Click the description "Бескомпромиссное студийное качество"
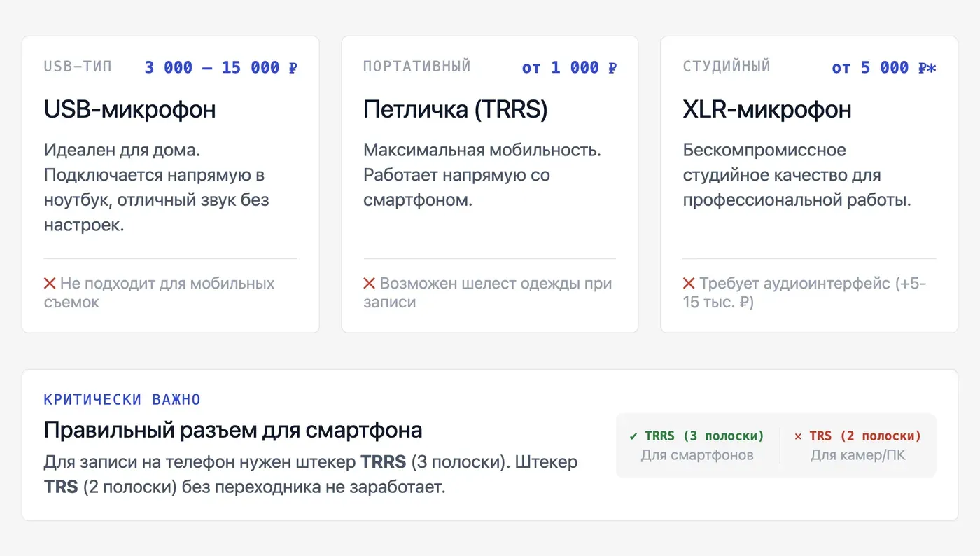980x556 pixels. click(797, 175)
